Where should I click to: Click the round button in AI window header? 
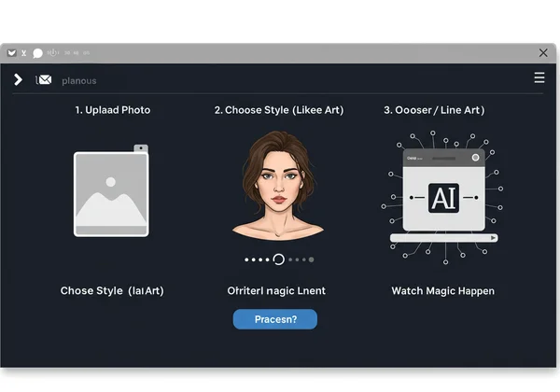click(475, 158)
